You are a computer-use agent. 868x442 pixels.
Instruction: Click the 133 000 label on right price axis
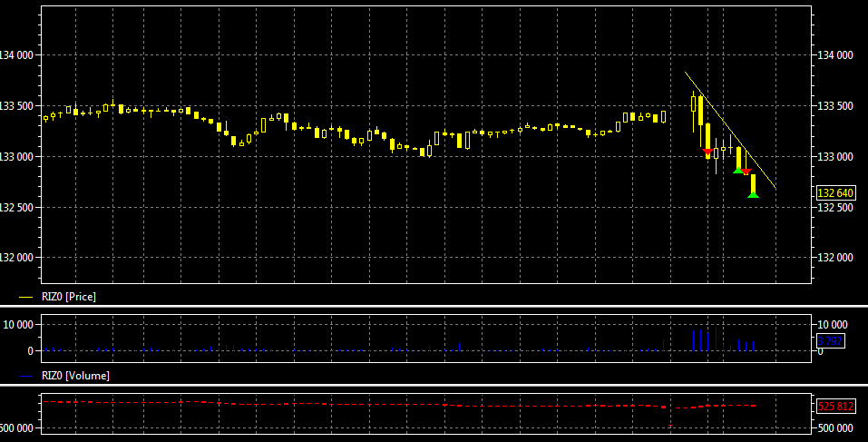point(834,157)
